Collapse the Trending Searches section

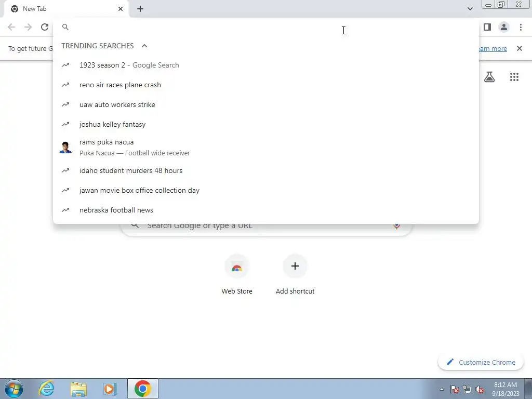(144, 46)
